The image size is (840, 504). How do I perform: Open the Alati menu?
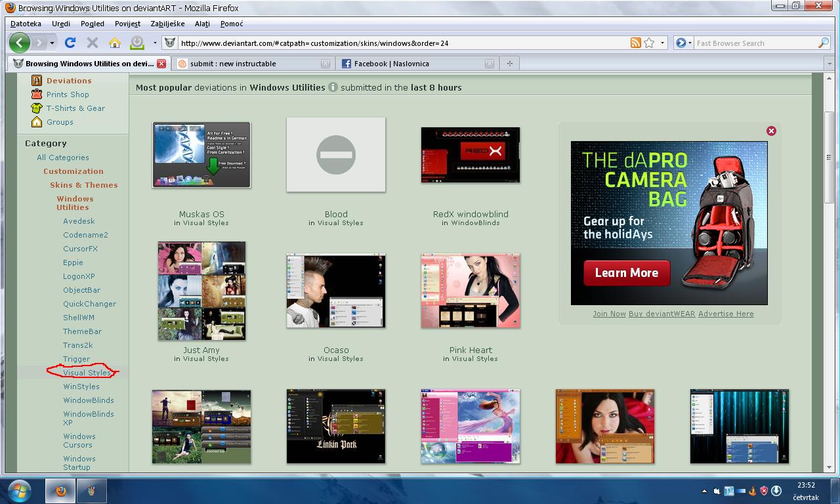point(202,24)
